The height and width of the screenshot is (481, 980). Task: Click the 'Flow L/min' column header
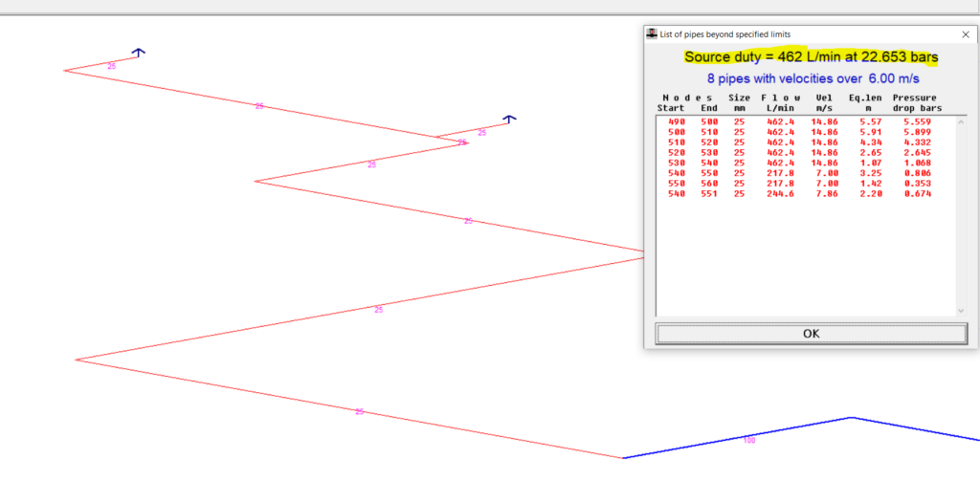(780, 103)
